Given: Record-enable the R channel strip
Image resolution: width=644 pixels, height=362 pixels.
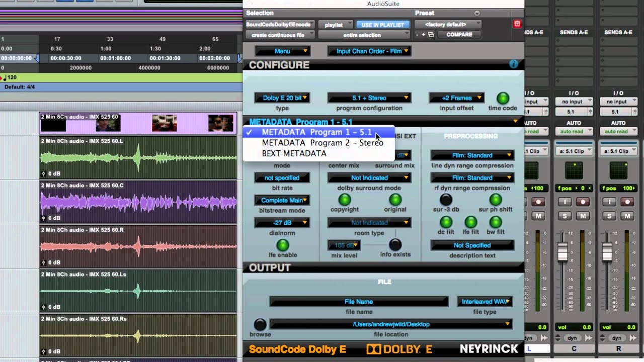Looking at the screenshot, I should click(x=627, y=202).
